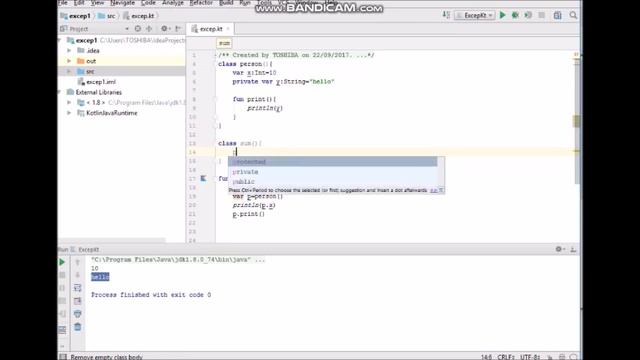The image size is (640, 360).
Task: Open the Code menu
Action: [148, 3]
